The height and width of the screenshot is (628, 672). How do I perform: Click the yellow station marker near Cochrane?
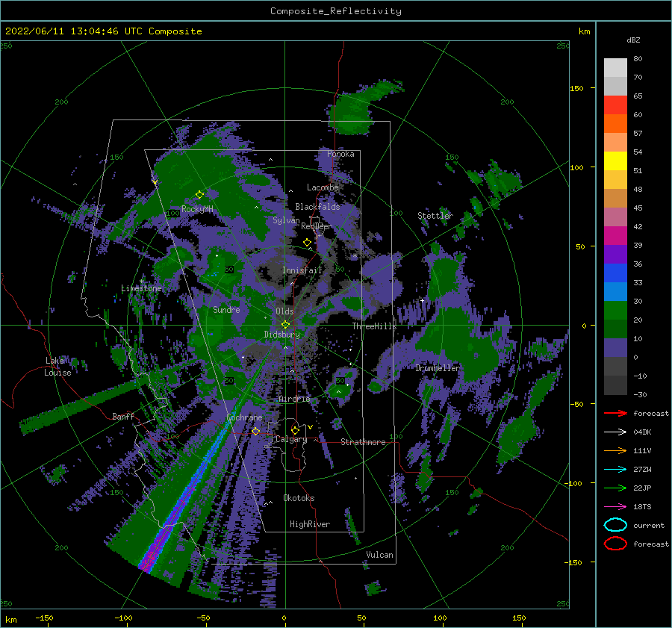[x=256, y=431]
